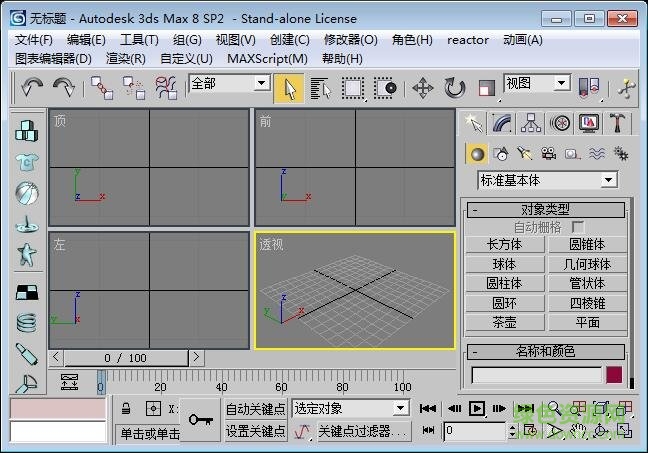Click the Select by Name icon

pos(320,88)
